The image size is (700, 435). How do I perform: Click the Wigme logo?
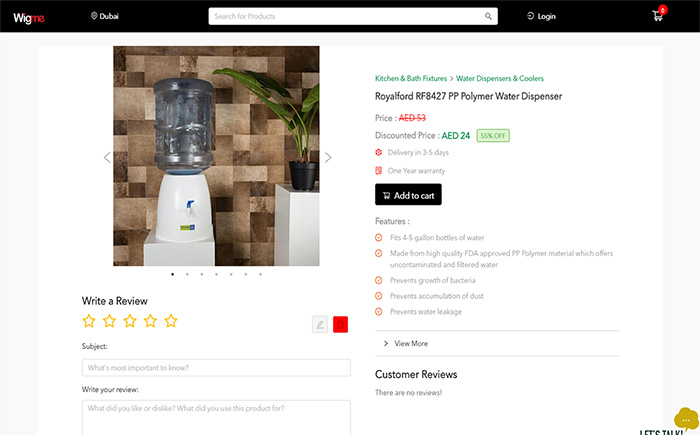pos(29,17)
